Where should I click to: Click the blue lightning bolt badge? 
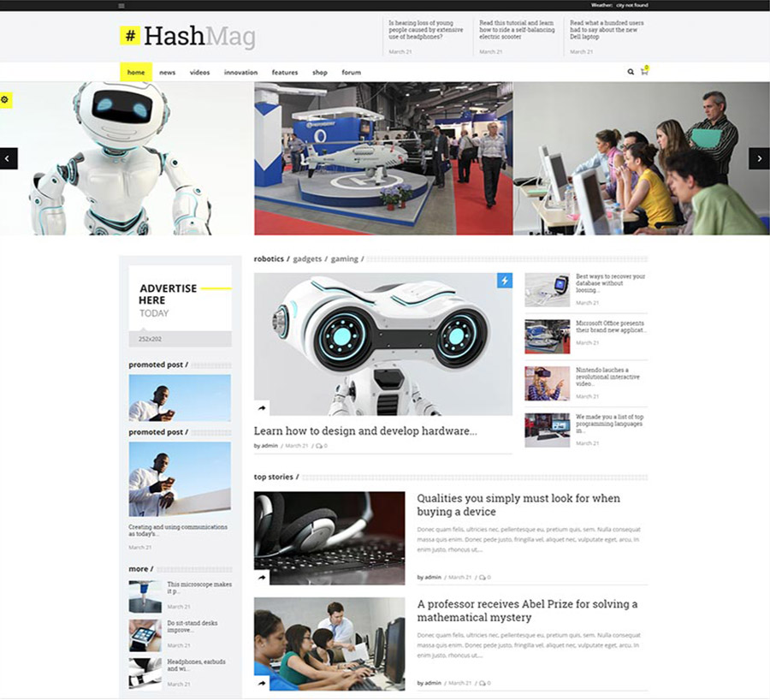click(504, 281)
